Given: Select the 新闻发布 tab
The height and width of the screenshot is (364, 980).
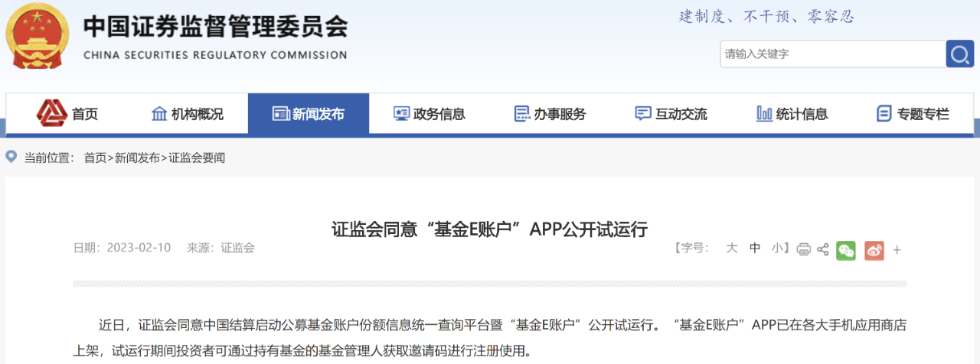Looking at the screenshot, I should point(309,114).
